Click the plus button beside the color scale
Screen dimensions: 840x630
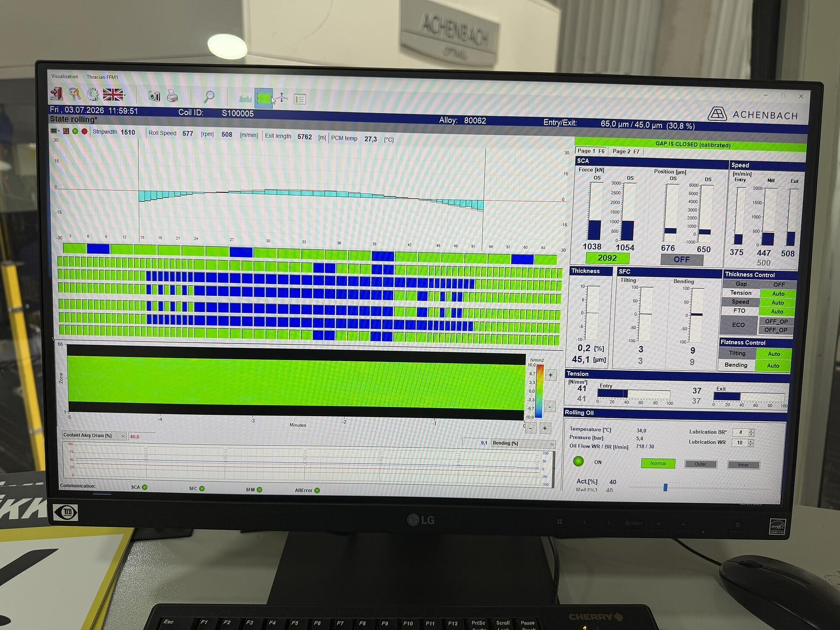[551, 375]
